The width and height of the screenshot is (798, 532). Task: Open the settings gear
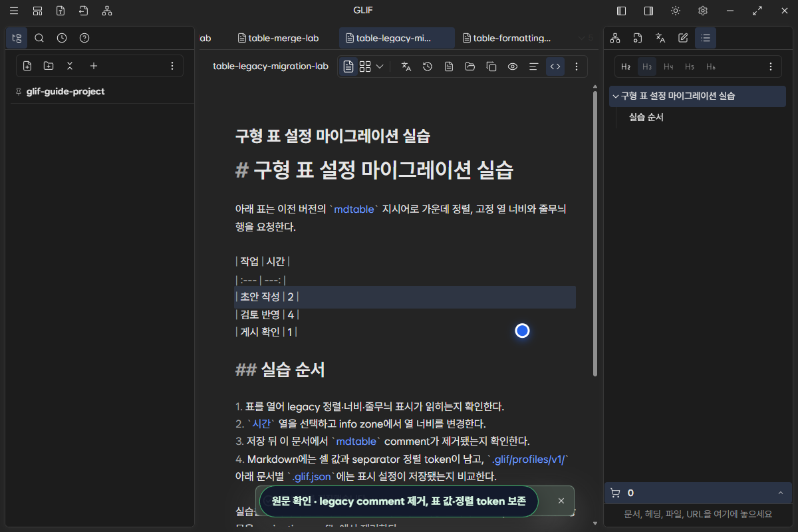[x=703, y=11]
